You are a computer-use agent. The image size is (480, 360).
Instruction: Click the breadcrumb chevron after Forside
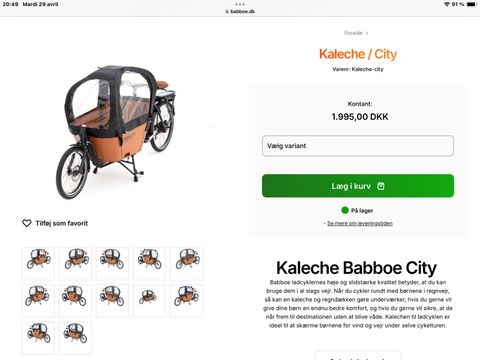[367, 33]
